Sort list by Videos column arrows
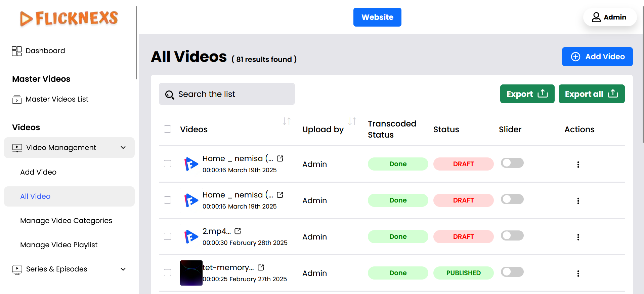Image resolution: width=644 pixels, height=294 pixels. click(x=287, y=121)
